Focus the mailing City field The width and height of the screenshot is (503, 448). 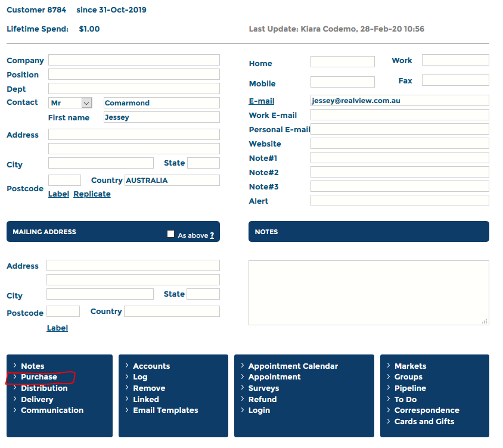(100, 294)
